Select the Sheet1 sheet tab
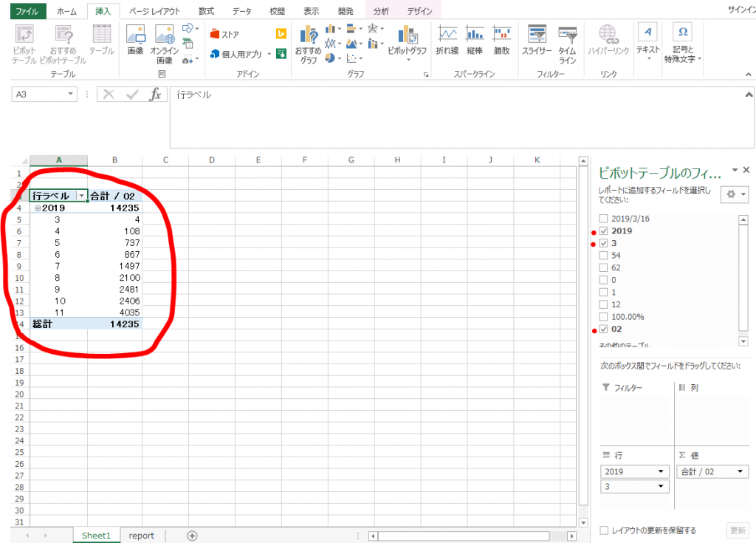 96,536
